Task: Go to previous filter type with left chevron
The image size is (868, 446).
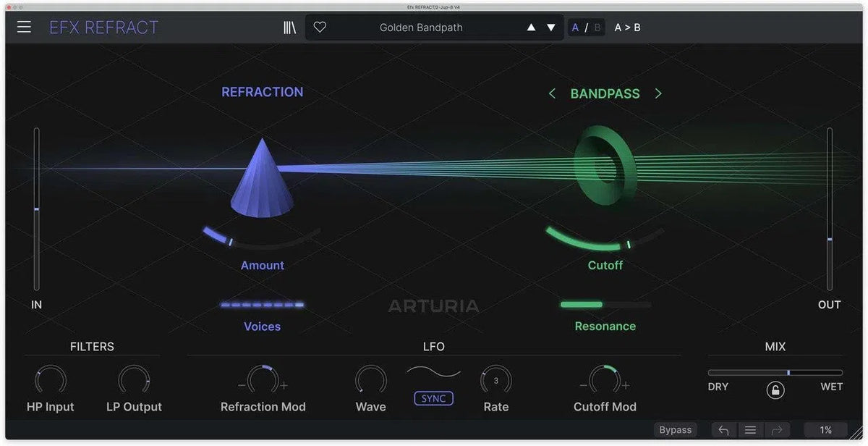Action: point(552,93)
